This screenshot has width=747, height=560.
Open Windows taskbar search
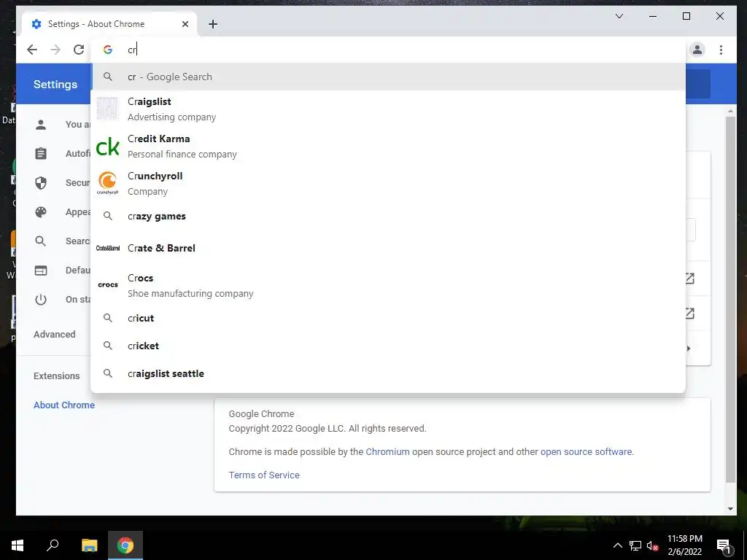pos(53,545)
